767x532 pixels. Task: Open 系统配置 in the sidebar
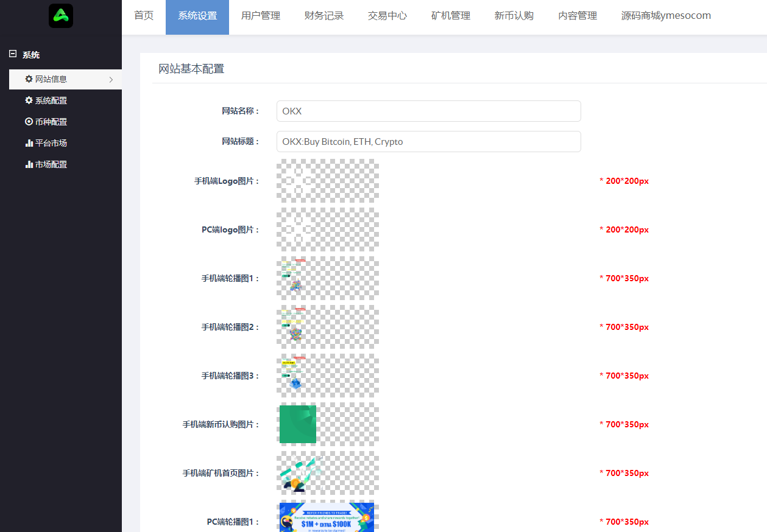click(x=65, y=100)
